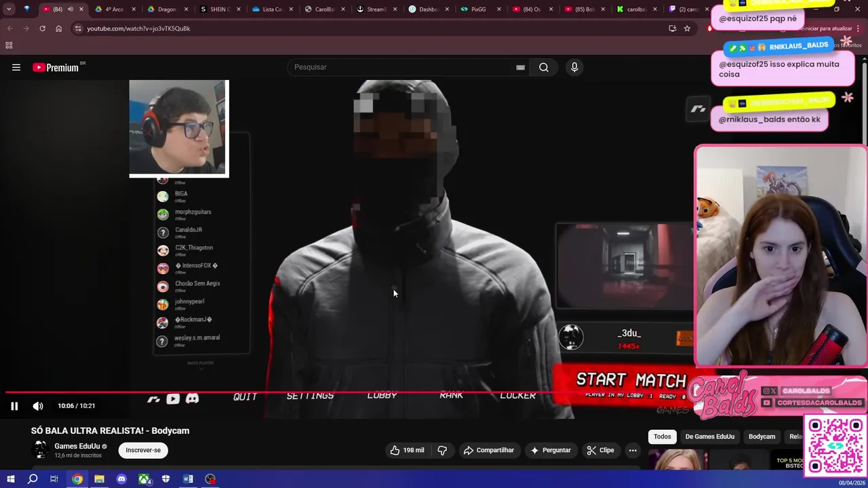Go back with the browser back arrow
The width and height of the screenshot is (868, 488).
pyautogui.click(x=9, y=28)
